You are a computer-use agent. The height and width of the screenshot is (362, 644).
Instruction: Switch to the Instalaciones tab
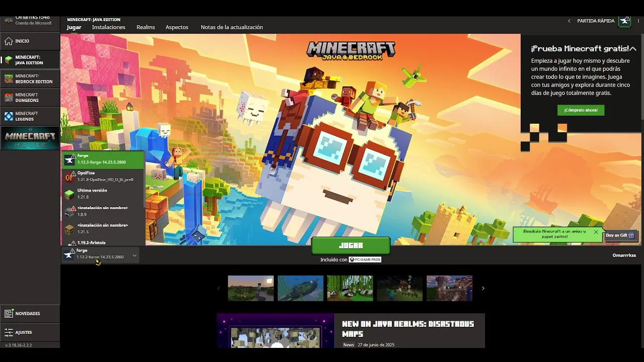109,27
